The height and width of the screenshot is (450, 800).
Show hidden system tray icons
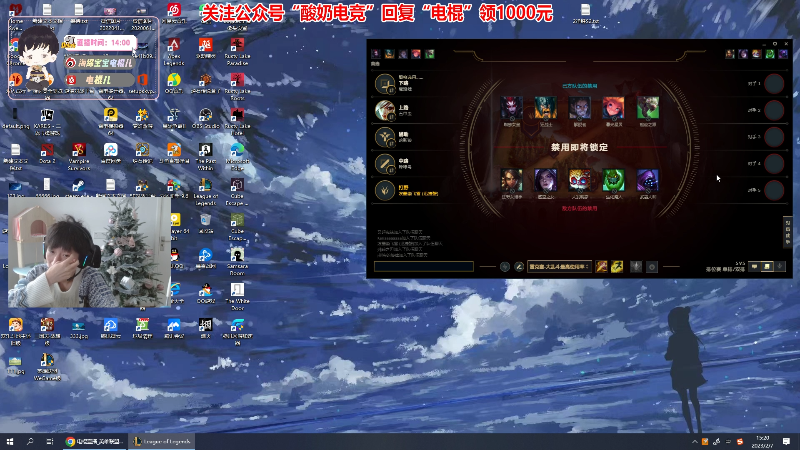click(x=694, y=442)
